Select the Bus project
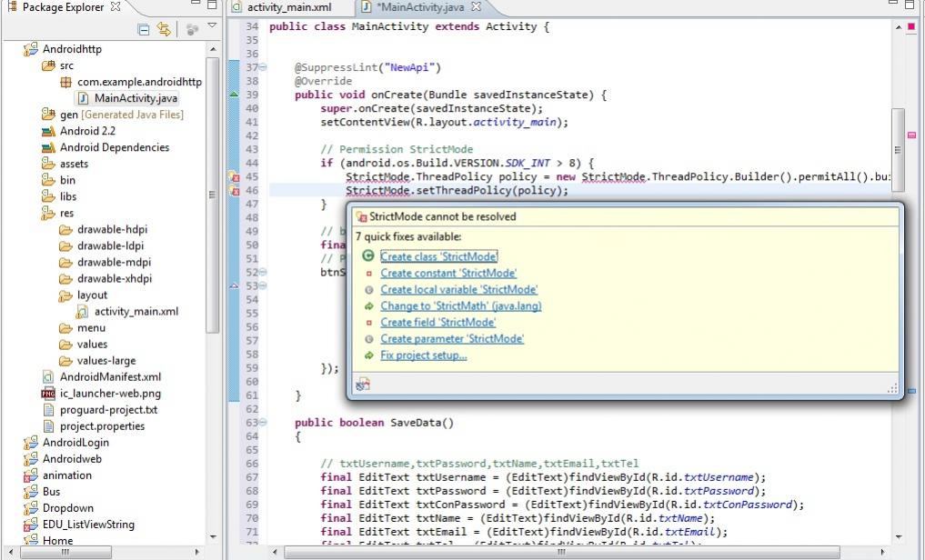 51,492
